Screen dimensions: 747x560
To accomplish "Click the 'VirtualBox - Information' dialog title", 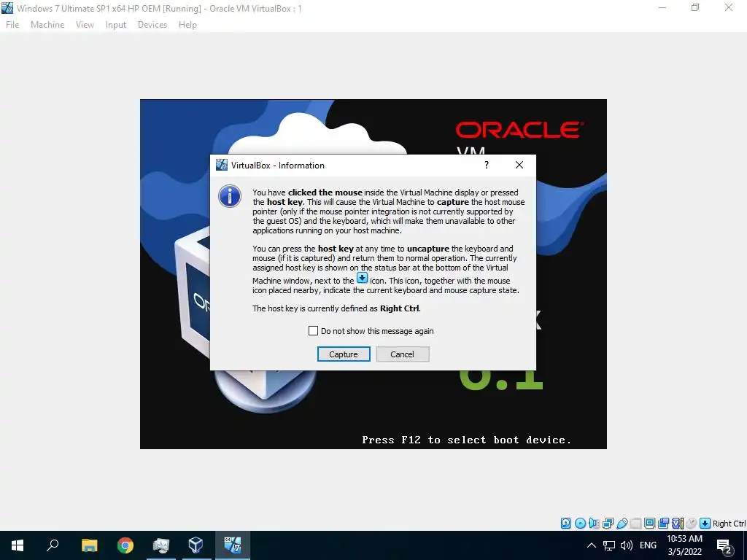I will (x=278, y=166).
